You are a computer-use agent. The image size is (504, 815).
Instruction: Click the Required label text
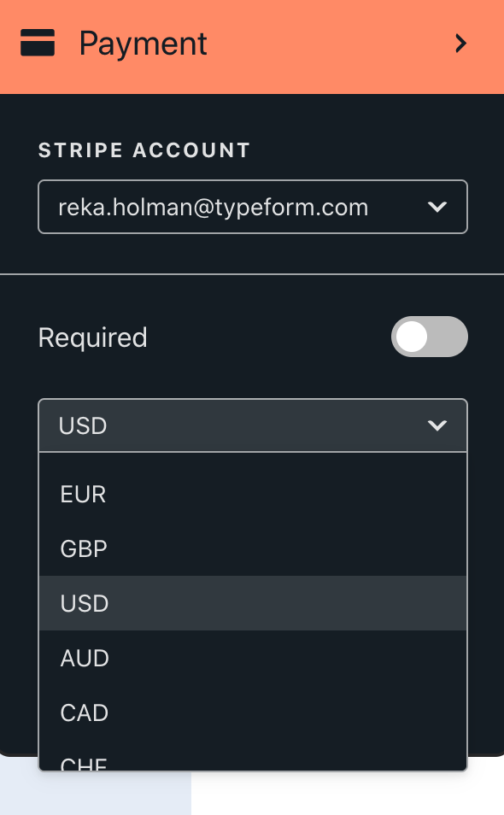[x=92, y=337]
